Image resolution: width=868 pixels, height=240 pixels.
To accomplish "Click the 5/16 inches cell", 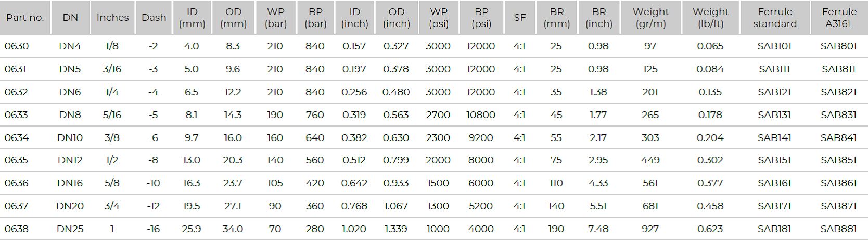I will pyautogui.click(x=112, y=115).
